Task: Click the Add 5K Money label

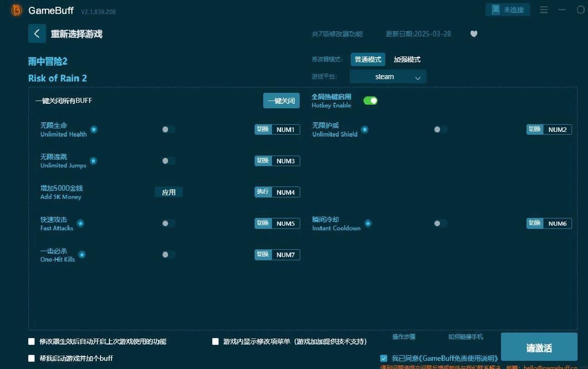Action: (61, 197)
